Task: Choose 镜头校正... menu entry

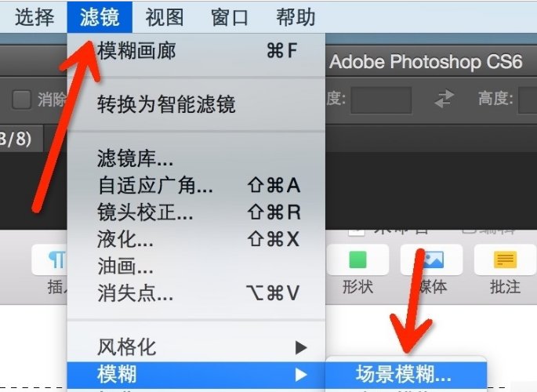Action: [x=196, y=212]
